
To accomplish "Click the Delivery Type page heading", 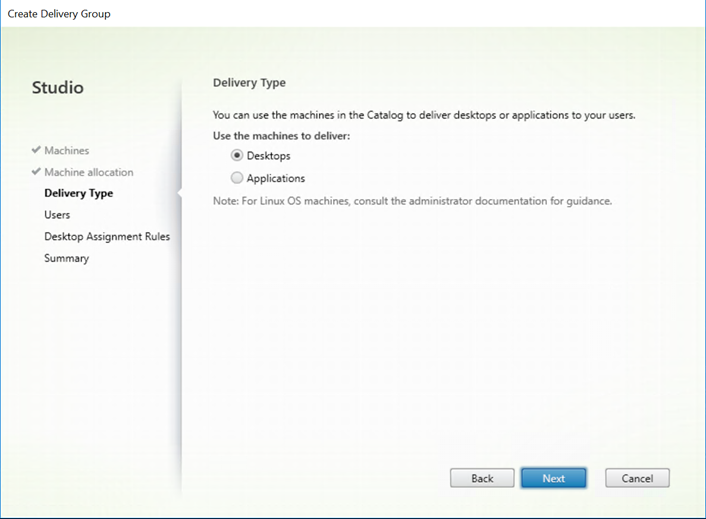I will pyautogui.click(x=249, y=83).
